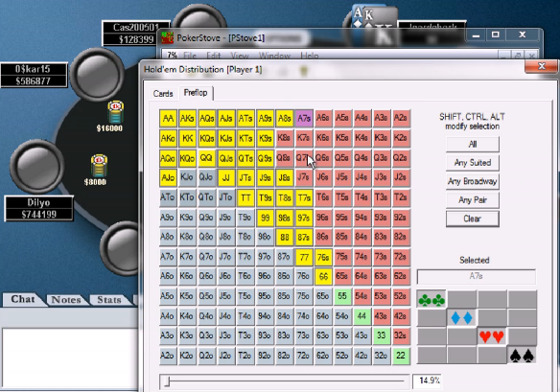Viewport: 560px width, 392px height.
Task: Select the 33 pair cell
Action: click(381, 336)
